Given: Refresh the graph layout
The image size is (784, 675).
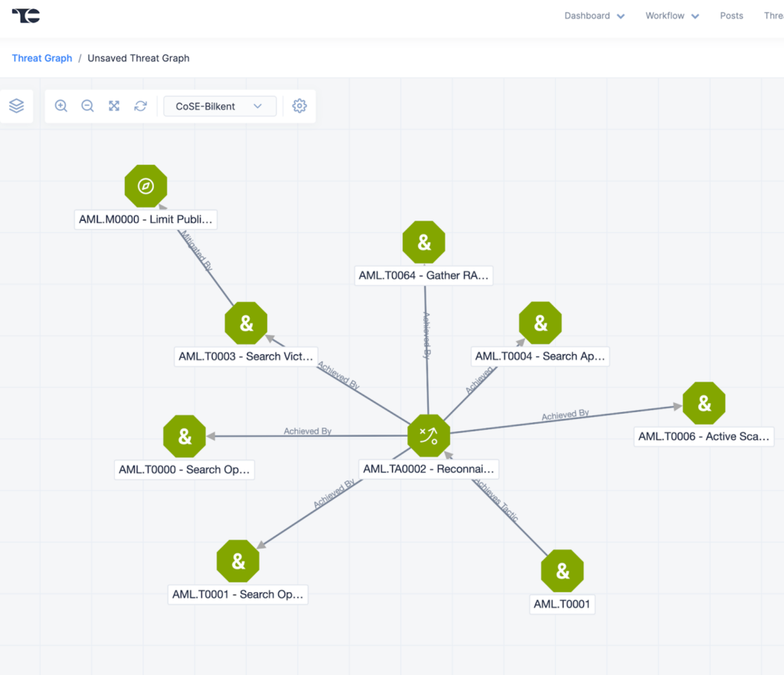Looking at the screenshot, I should point(140,106).
